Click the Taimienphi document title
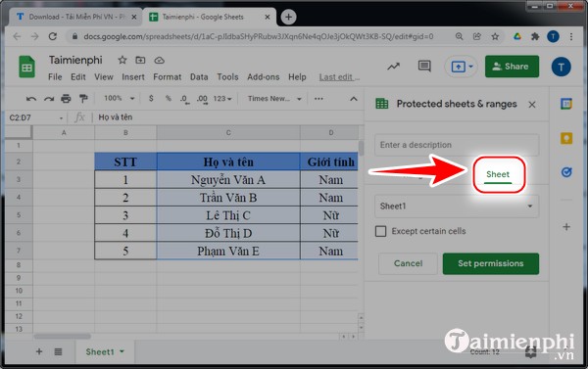Viewport: 588px width, 369px height. [x=75, y=60]
